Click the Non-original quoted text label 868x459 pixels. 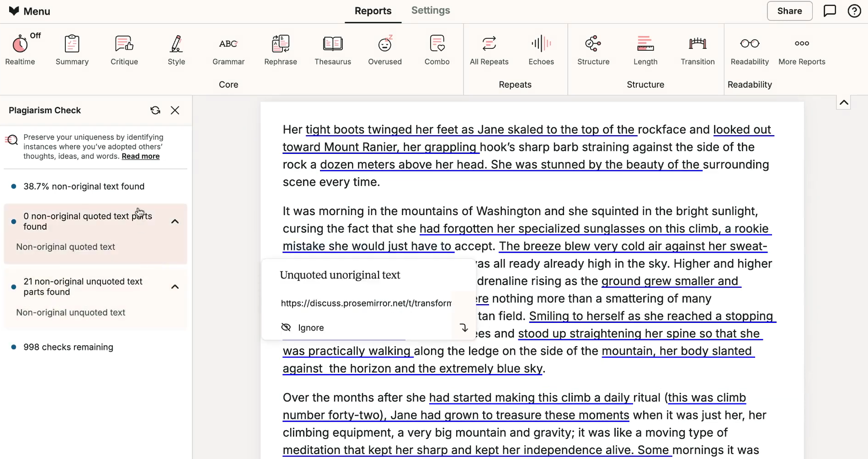tap(66, 247)
